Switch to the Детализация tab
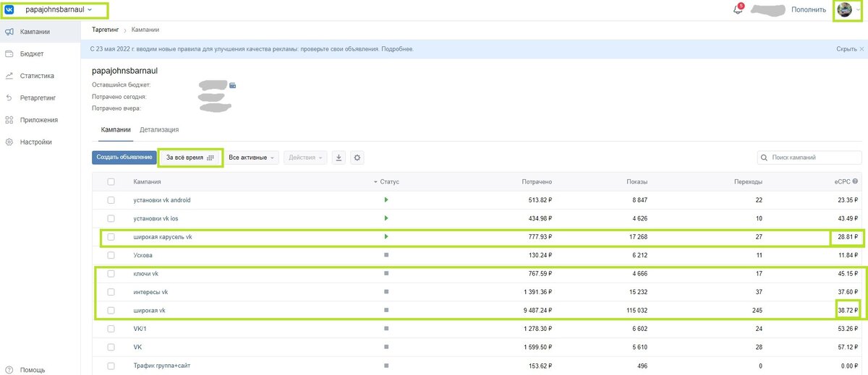The height and width of the screenshot is (375, 868). click(x=159, y=129)
